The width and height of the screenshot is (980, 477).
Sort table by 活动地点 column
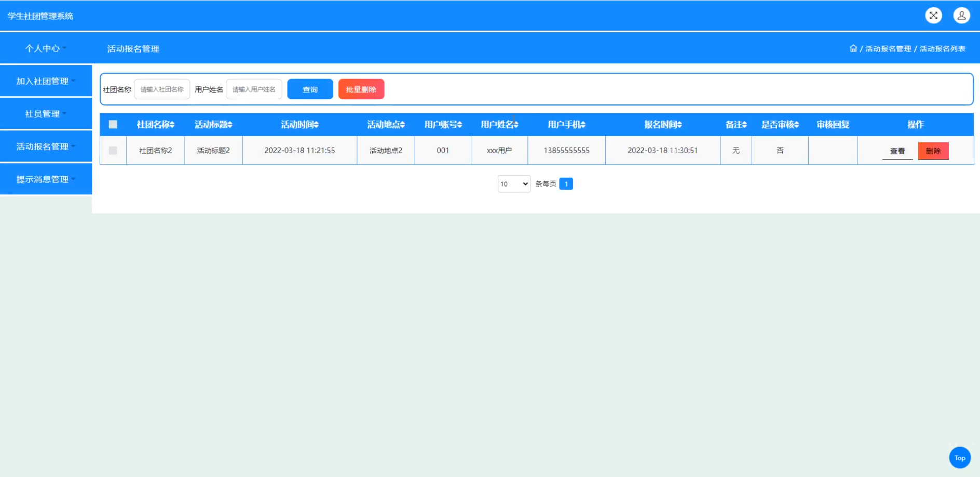pos(386,125)
